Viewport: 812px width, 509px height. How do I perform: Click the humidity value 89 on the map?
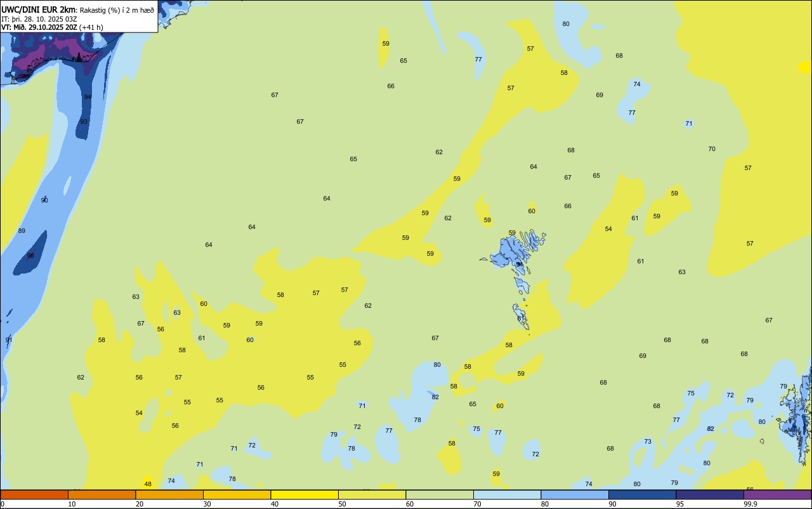pos(22,230)
